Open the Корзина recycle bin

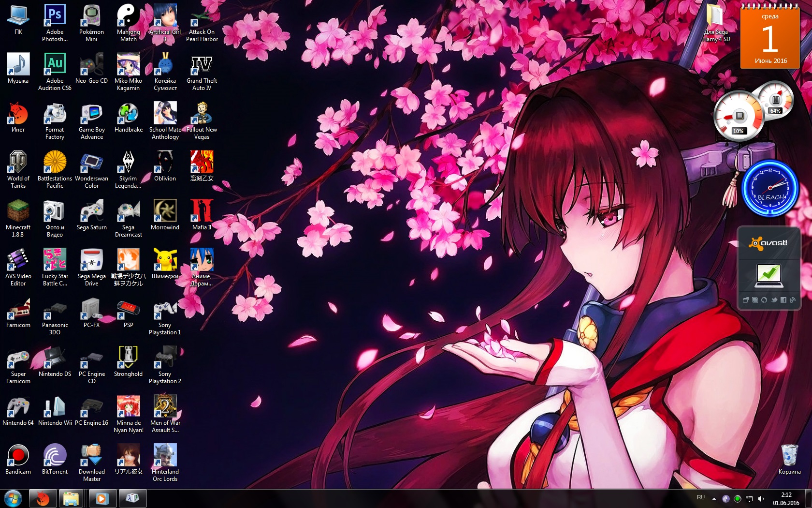[x=789, y=459]
